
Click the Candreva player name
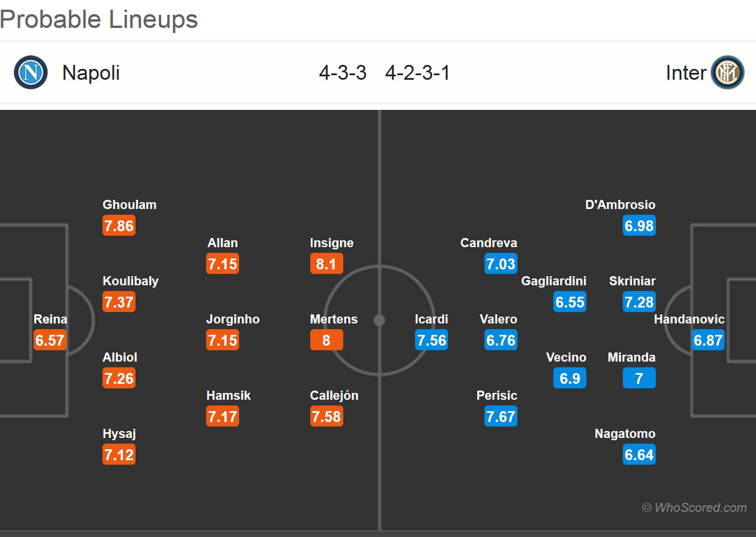(488, 243)
